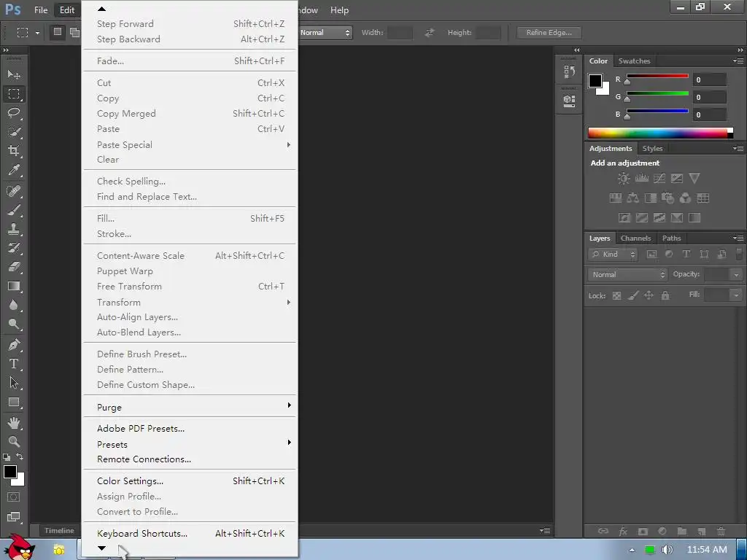Image resolution: width=747 pixels, height=560 pixels.
Task: Switch to the Paths tab
Action: pyautogui.click(x=671, y=238)
